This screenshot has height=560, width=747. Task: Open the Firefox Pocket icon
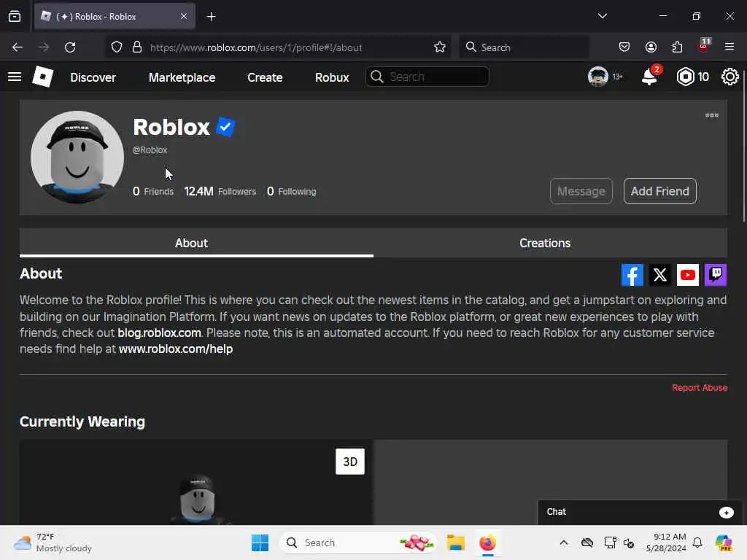point(624,47)
